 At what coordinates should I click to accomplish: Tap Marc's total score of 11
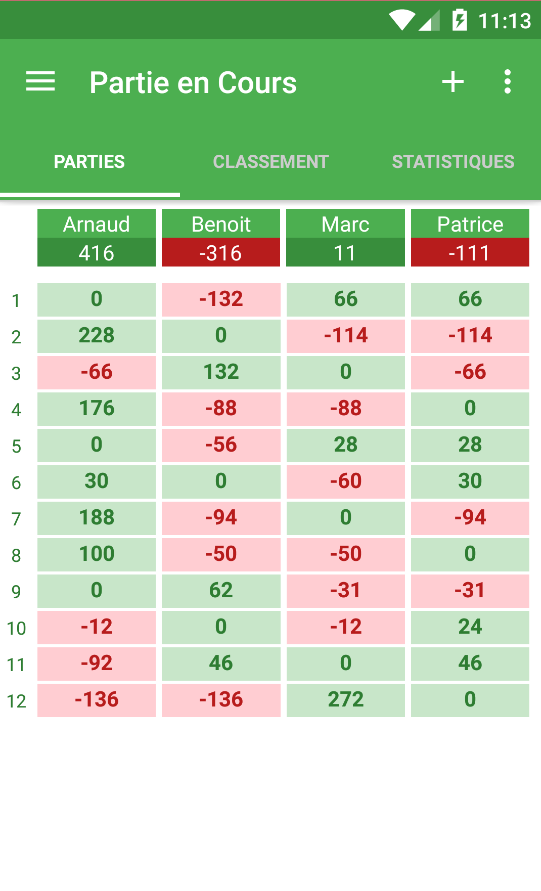(x=346, y=252)
